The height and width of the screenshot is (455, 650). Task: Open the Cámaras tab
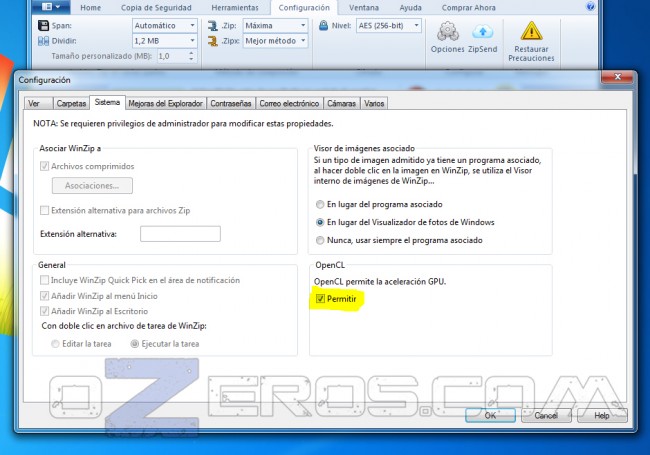[x=342, y=102]
